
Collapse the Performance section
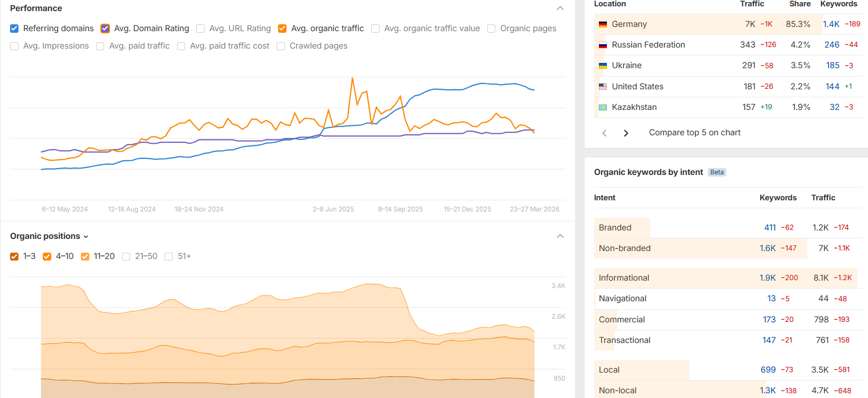pos(560,8)
